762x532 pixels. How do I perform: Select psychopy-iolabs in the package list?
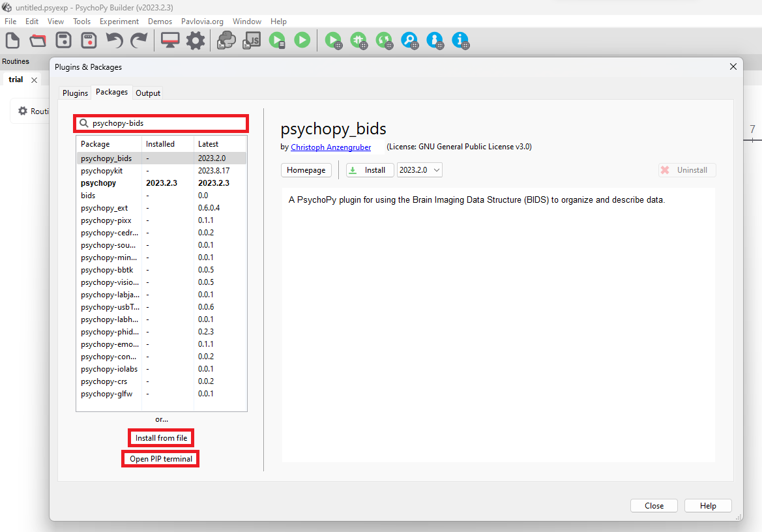[x=162, y=369]
